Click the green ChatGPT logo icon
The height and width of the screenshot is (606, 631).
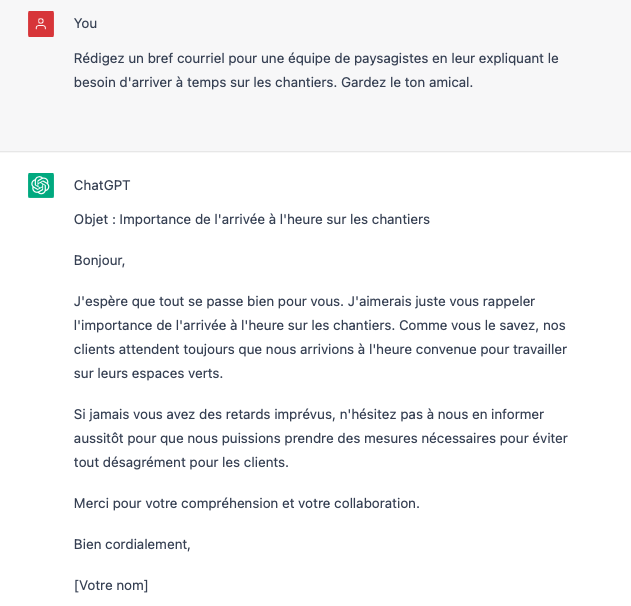[41, 186]
